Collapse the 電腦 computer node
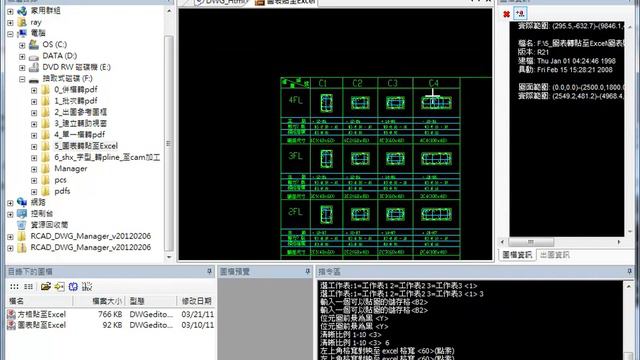The height and width of the screenshot is (360, 640). 11,34
